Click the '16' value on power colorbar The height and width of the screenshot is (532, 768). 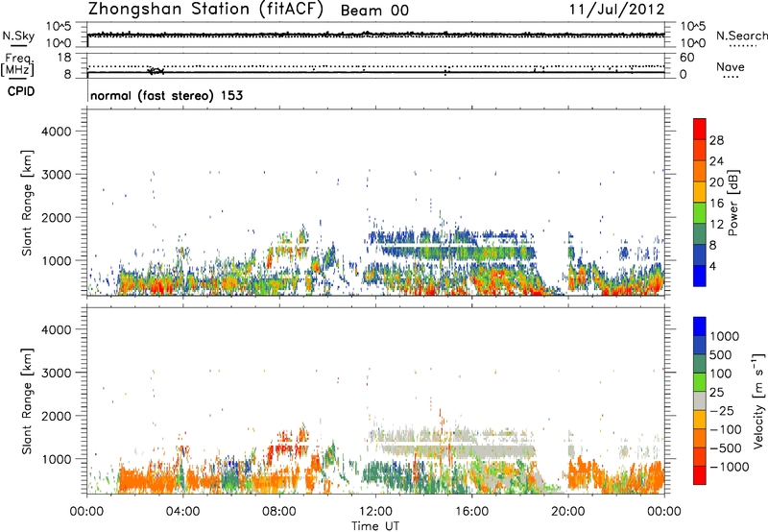(x=716, y=204)
